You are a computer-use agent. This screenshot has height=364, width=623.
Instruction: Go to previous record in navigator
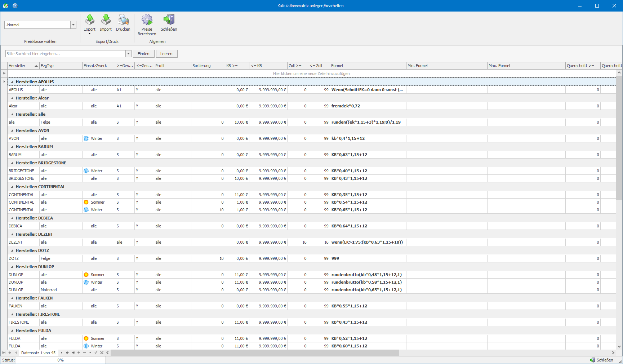coord(16,353)
